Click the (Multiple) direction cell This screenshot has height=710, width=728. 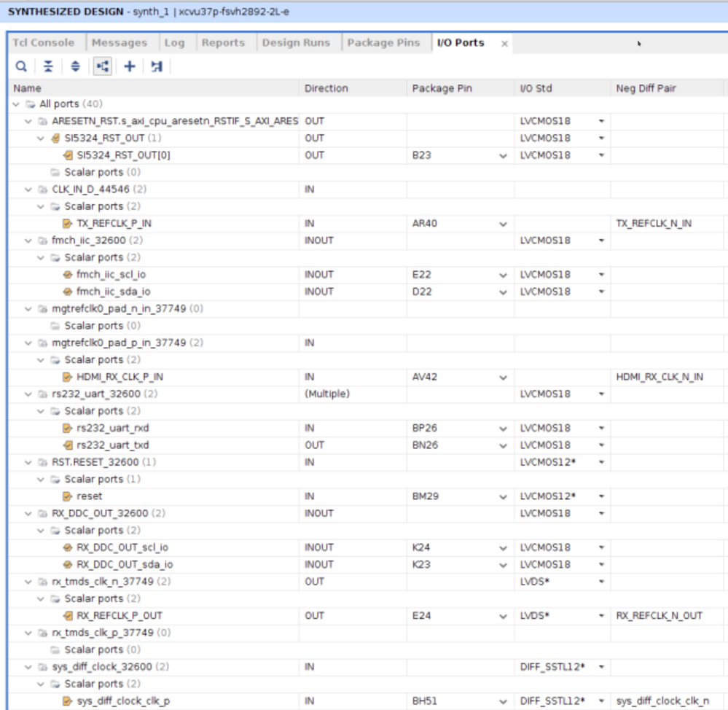coord(353,394)
